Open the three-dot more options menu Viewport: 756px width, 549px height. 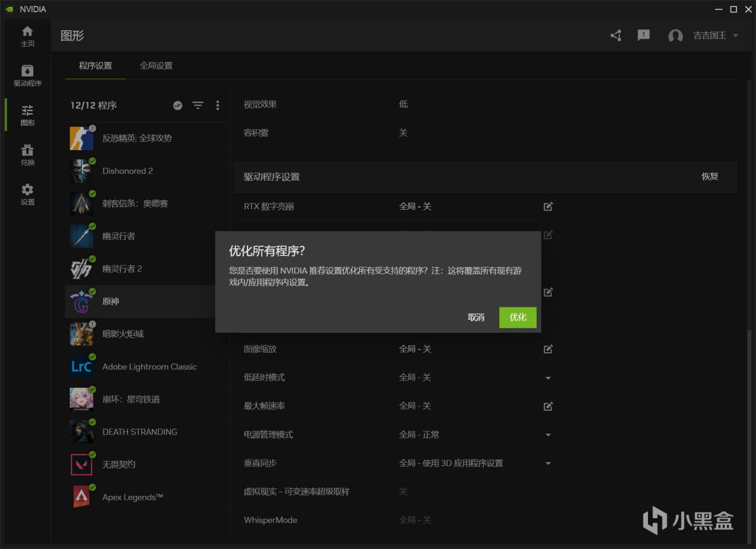click(217, 105)
